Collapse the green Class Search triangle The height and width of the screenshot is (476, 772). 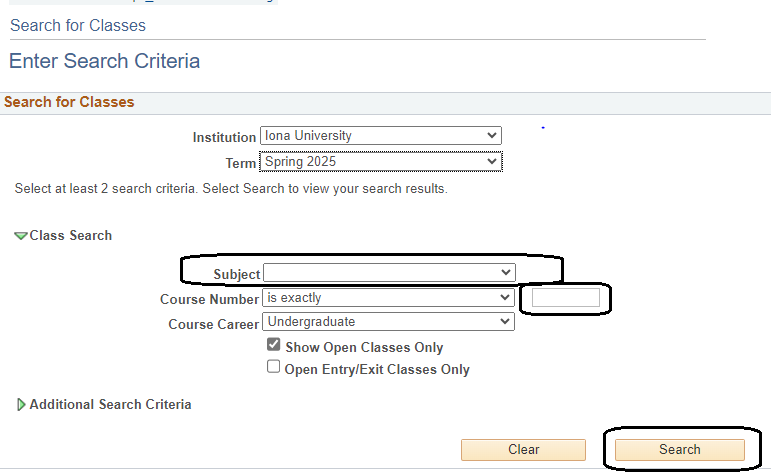pos(20,236)
